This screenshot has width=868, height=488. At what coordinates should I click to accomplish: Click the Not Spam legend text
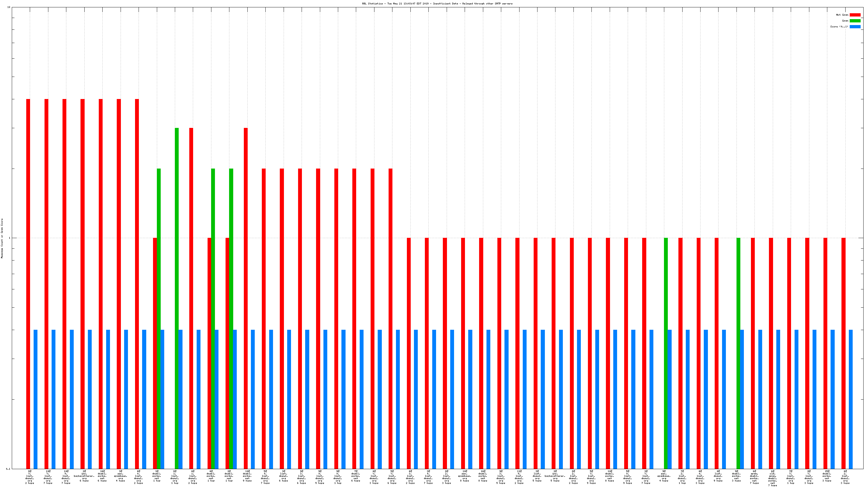[842, 15]
